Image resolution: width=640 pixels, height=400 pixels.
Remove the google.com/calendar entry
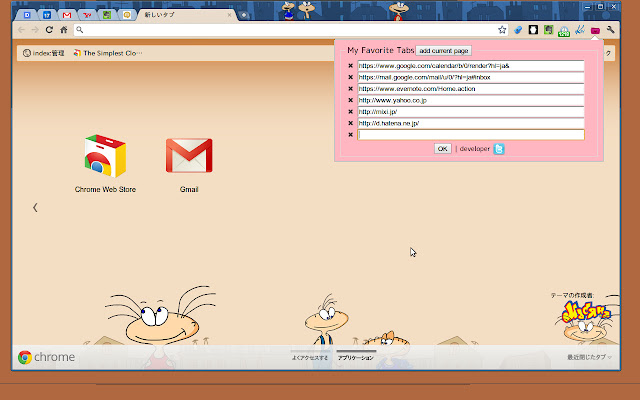coord(350,66)
